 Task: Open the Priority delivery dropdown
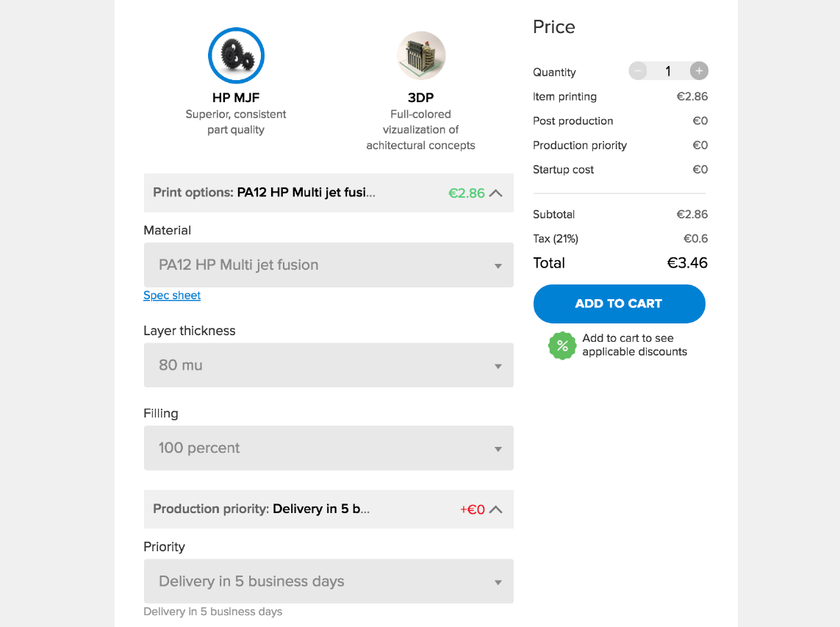(329, 581)
